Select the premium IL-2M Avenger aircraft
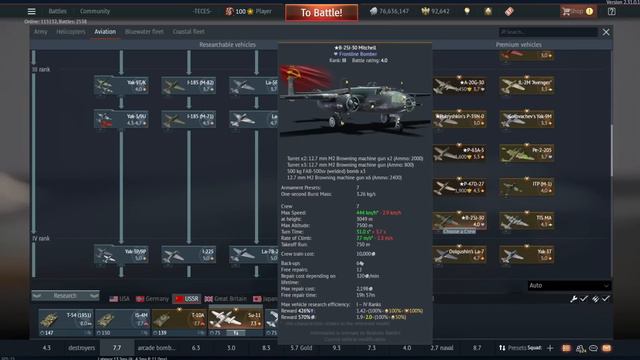Screen dimensions: 640x360 (527, 85)
